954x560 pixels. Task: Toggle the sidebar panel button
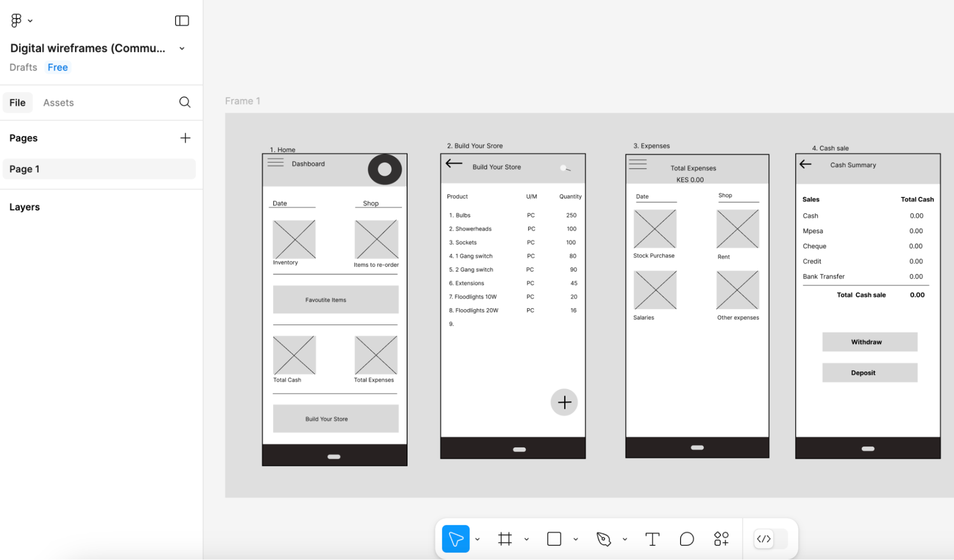click(x=182, y=21)
